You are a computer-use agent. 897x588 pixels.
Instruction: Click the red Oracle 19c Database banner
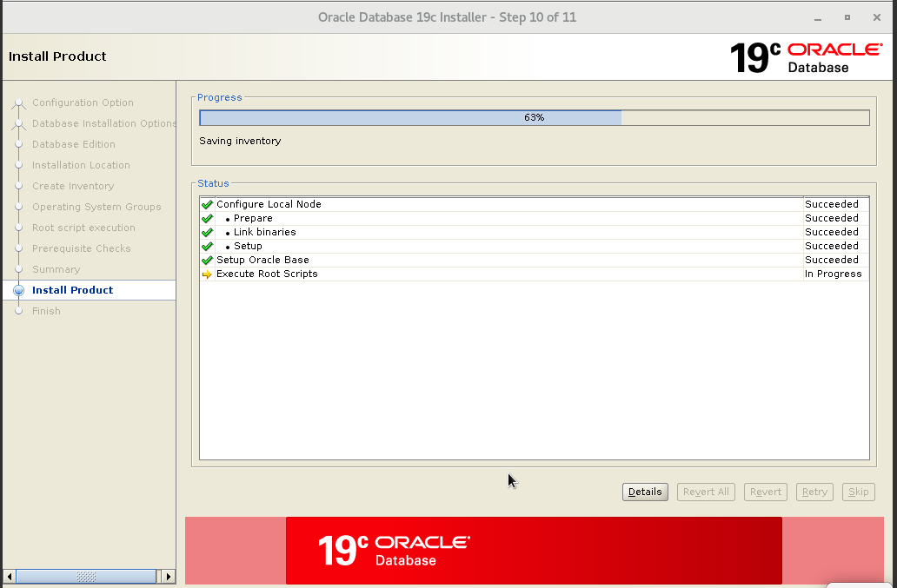tap(534, 551)
